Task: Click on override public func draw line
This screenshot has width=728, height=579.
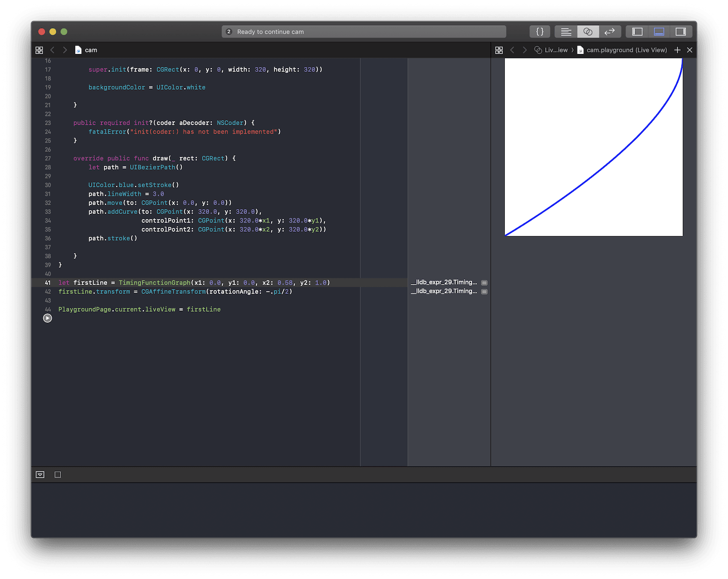Action: 154,158
